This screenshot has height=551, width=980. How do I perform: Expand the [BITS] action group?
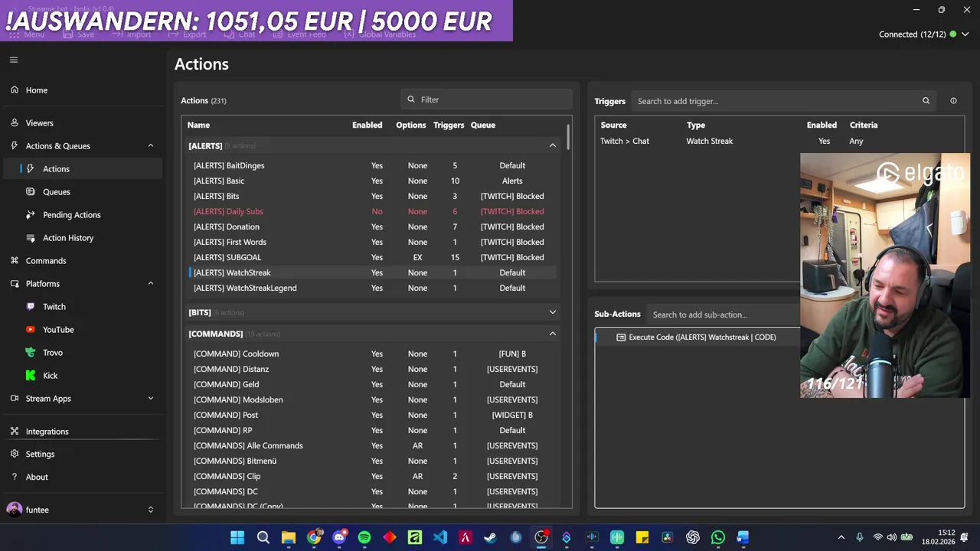tap(553, 312)
